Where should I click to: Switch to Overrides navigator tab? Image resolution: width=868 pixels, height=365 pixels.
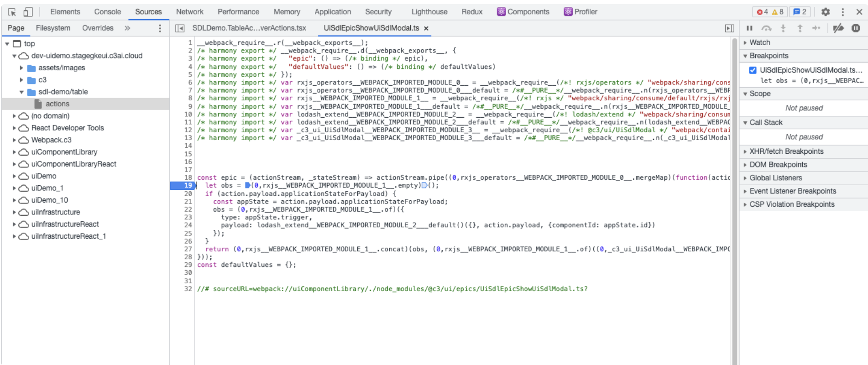[x=98, y=28]
